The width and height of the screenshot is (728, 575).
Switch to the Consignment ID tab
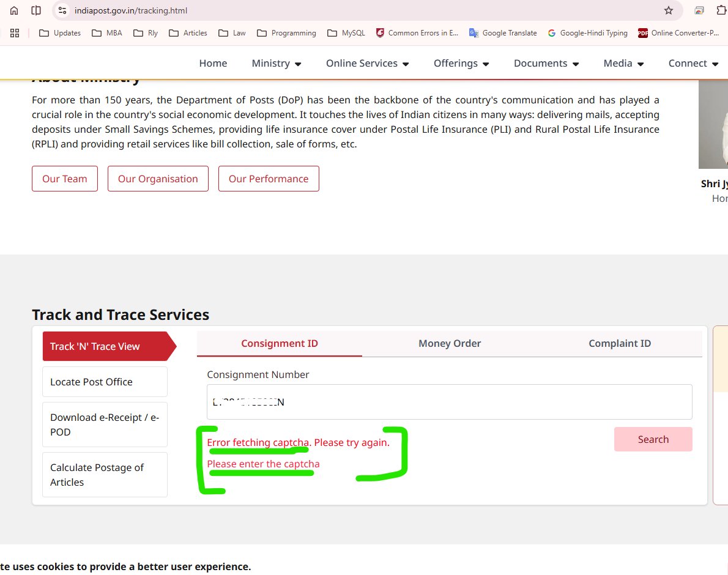point(280,343)
